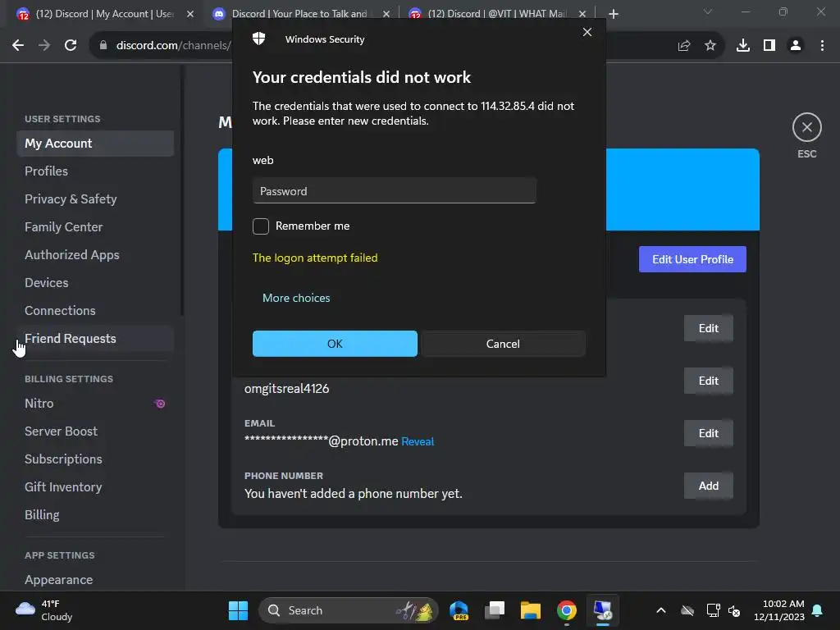Image resolution: width=840 pixels, height=630 pixels.
Task: Open the clock showing 10:02 AM
Action: (x=779, y=610)
